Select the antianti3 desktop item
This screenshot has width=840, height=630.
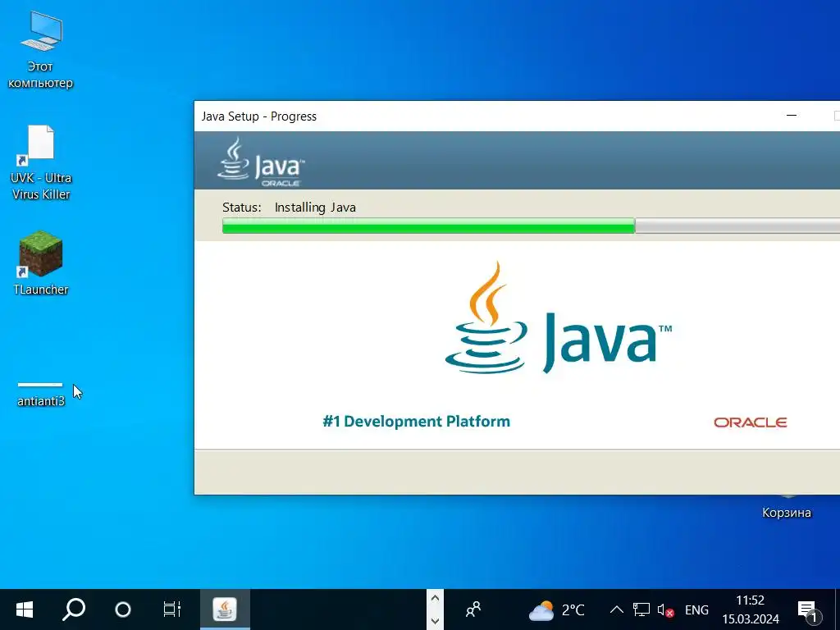coord(41,395)
